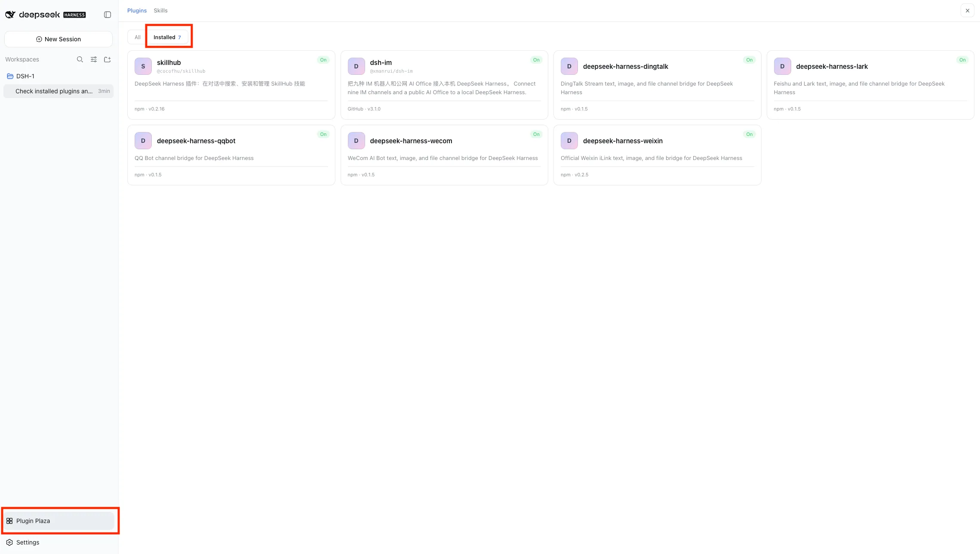
Task: Close the Plugin Plaza panel
Action: [x=968, y=11]
